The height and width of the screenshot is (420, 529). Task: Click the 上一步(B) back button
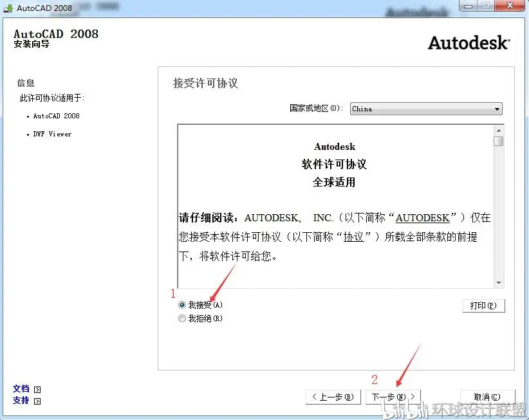coord(333,397)
